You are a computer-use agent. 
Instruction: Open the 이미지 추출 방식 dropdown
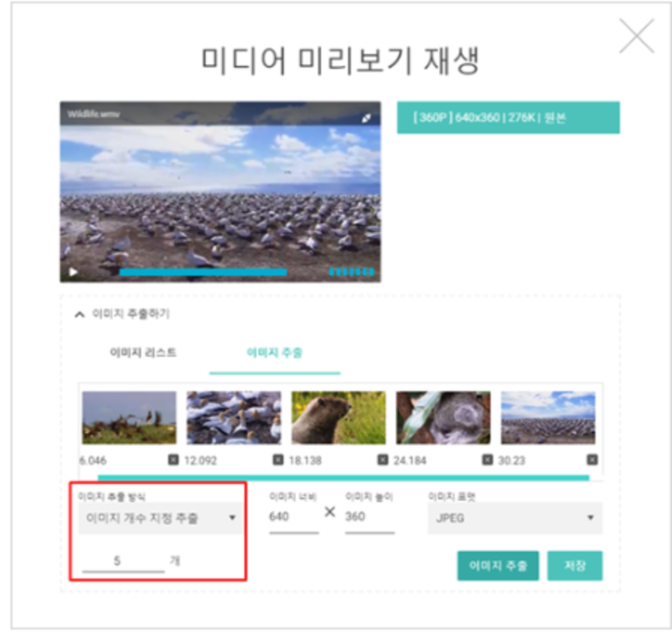click(160, 518)
